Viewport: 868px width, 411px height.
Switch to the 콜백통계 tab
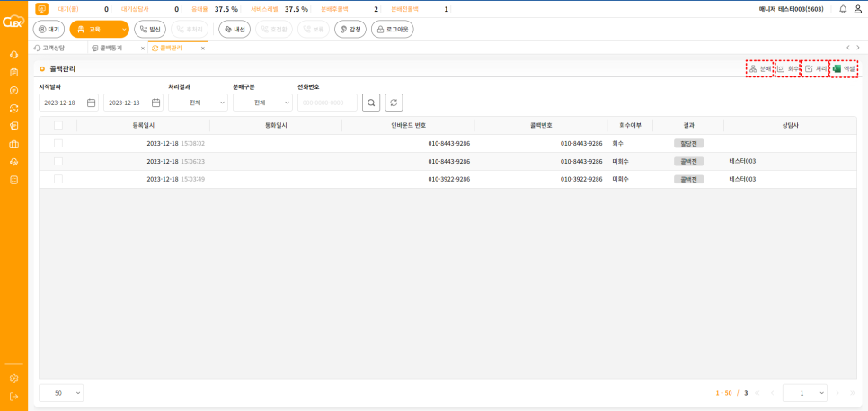click(x=112, y=48)
